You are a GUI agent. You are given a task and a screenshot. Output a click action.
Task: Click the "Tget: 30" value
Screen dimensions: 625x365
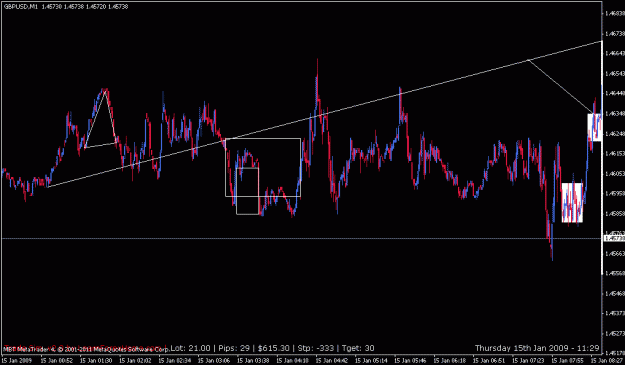pyautogui.click(x=358, y=348)
